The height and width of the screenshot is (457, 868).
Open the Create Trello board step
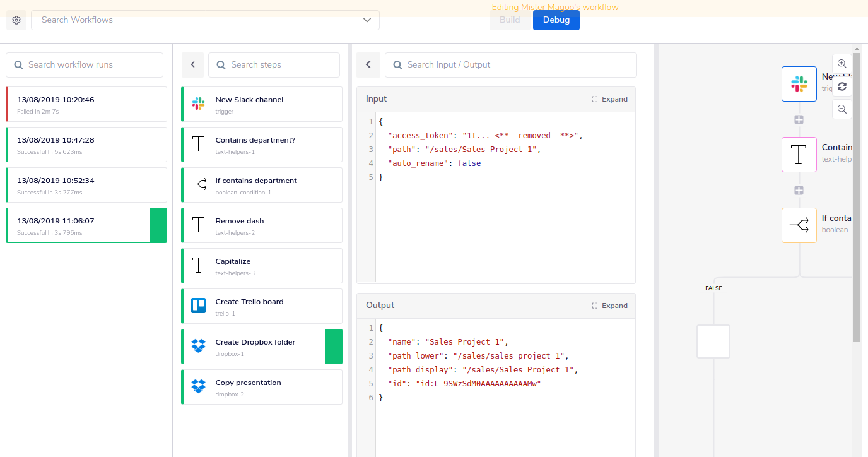(262, 306)
